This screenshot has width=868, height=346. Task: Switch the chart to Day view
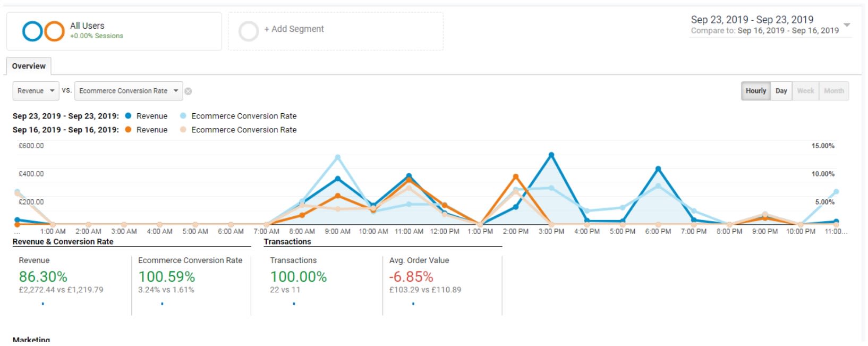[781, 91]
